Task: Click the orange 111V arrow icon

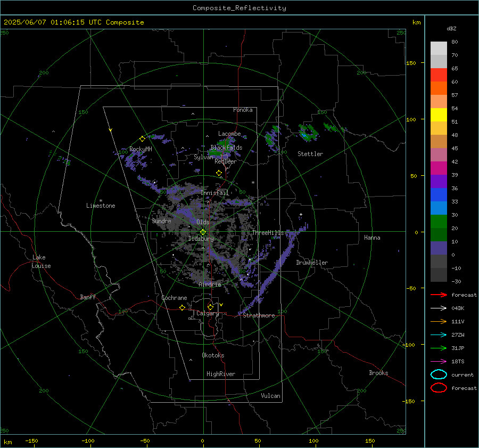Action: [x=439, y=321]
